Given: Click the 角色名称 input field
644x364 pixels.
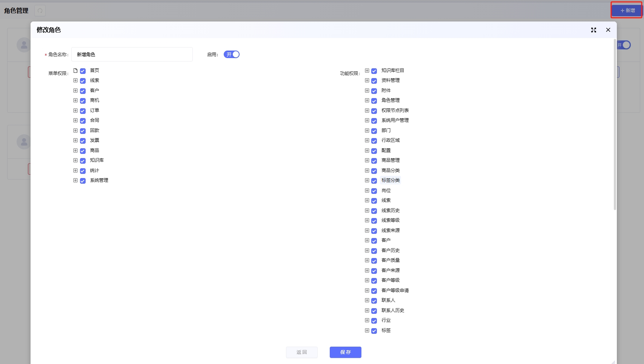Looking at the screenshot, I should pos(132,55).
